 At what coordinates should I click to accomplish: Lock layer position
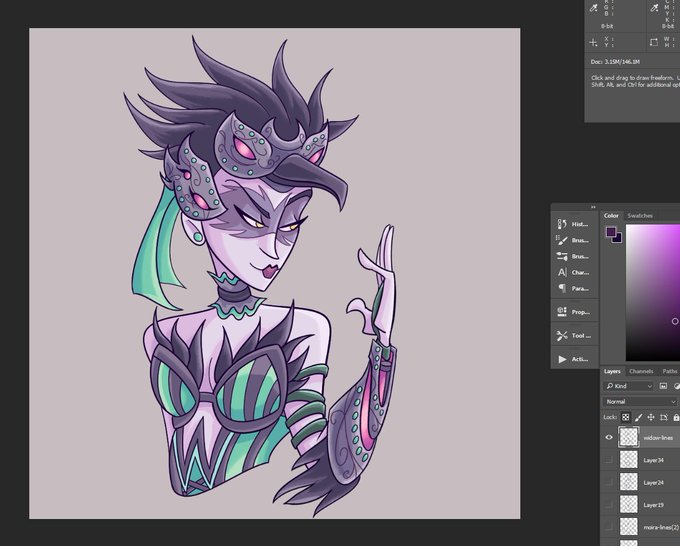(651, 417)
